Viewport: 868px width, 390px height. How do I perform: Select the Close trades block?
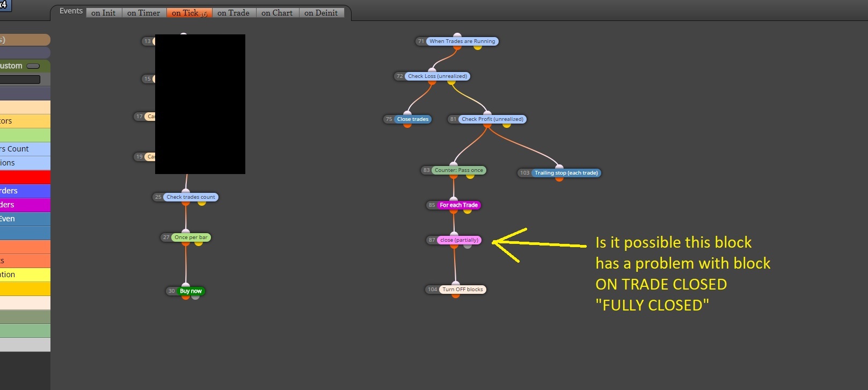pos(413,119)
